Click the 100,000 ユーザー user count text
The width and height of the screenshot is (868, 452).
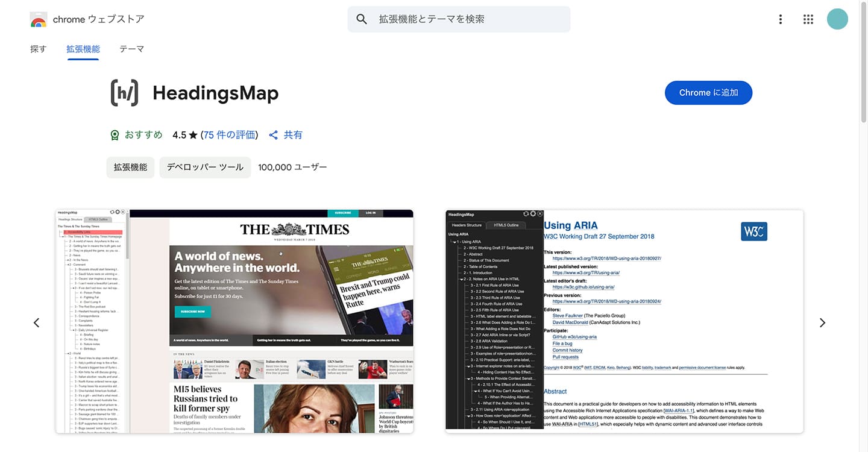pyautogui.click(x=292, y=168)
